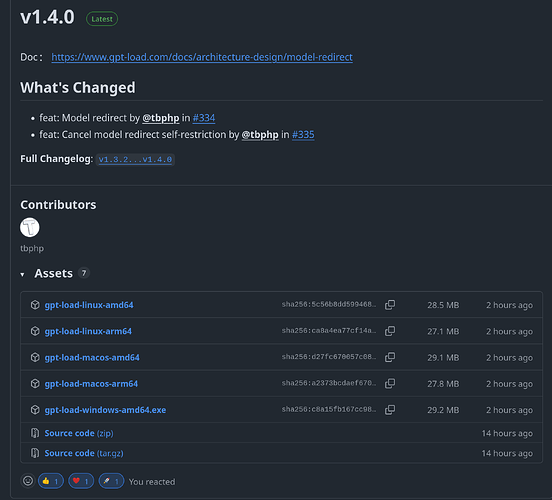
Task: Click the 27.1 MB file size
Action: click(443, 331)
